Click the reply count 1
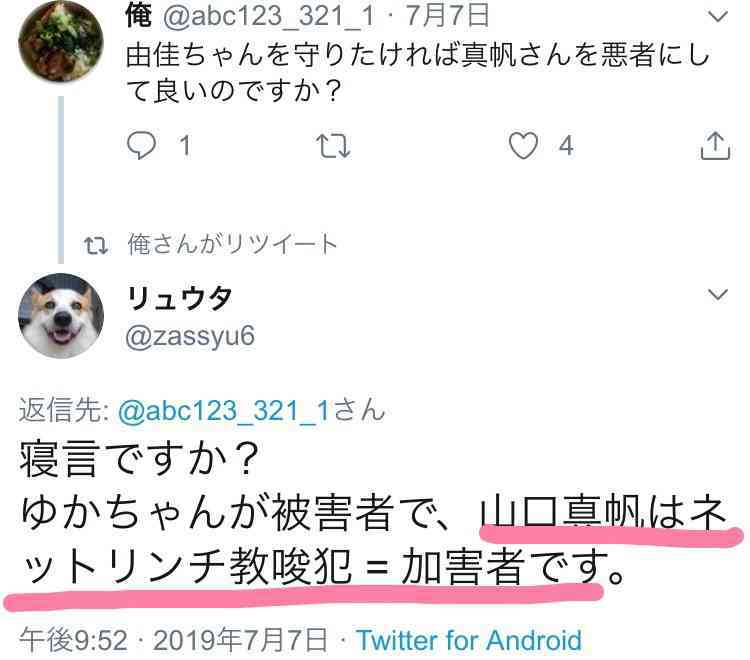The image size is (750, 660). (x=185, y=145)
